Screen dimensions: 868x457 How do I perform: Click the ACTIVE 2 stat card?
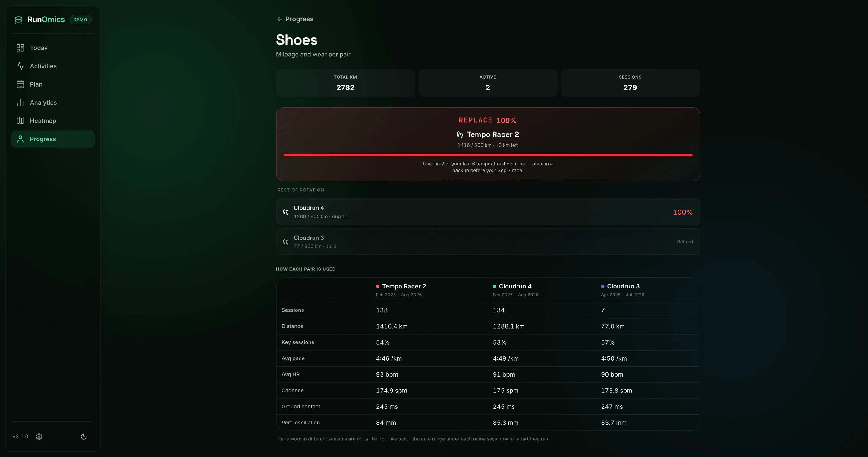click(x=488, y=83)
